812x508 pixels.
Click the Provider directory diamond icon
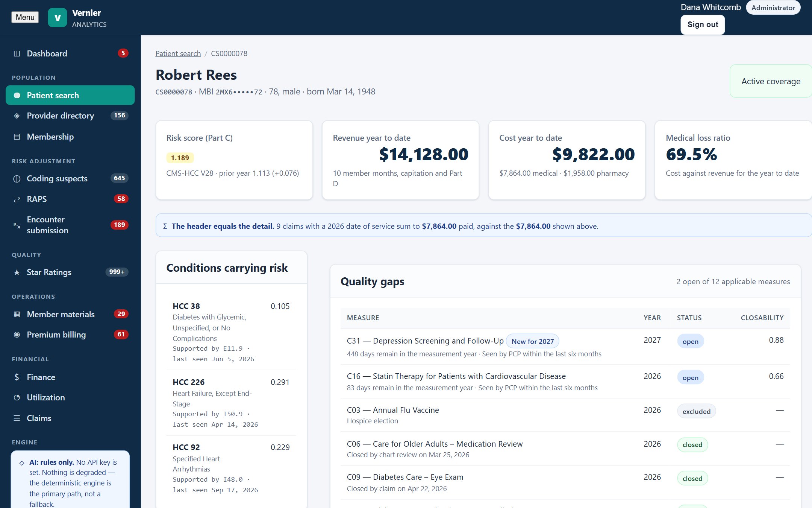(x=17, y=116)
